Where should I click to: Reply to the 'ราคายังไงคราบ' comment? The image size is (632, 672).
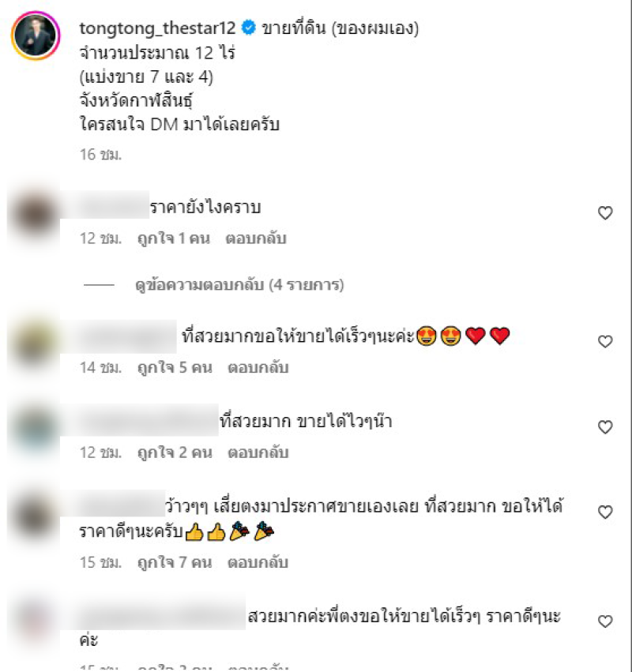tap(256, 238)
